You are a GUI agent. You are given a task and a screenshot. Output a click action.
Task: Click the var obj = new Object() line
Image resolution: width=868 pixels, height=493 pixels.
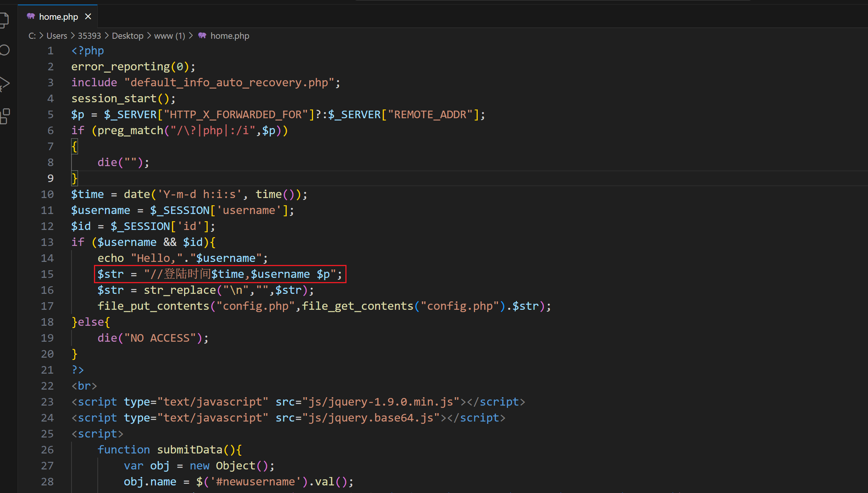(x=199, y=466)
